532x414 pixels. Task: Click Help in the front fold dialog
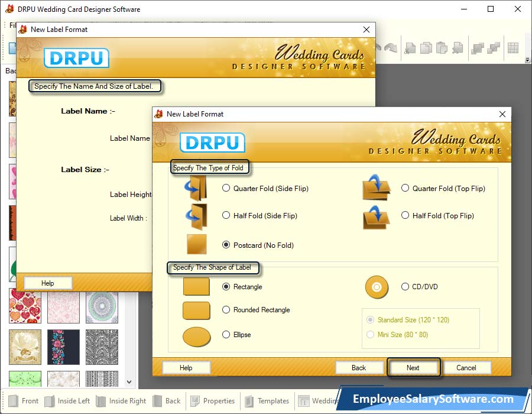pyautogui.click(x=186, y=367)
